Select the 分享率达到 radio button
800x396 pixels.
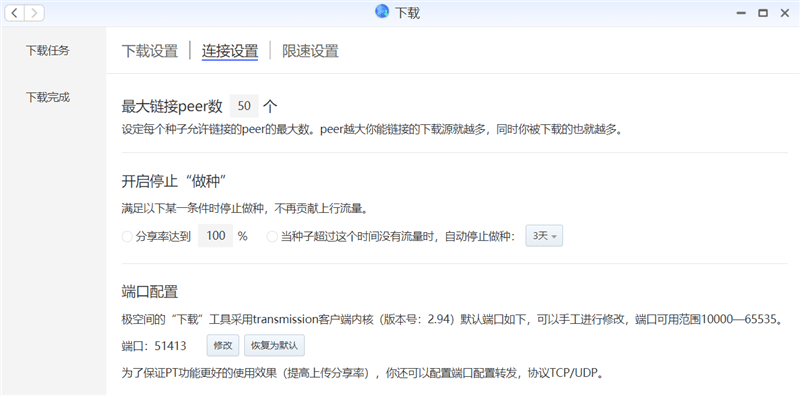click(127, 236)
